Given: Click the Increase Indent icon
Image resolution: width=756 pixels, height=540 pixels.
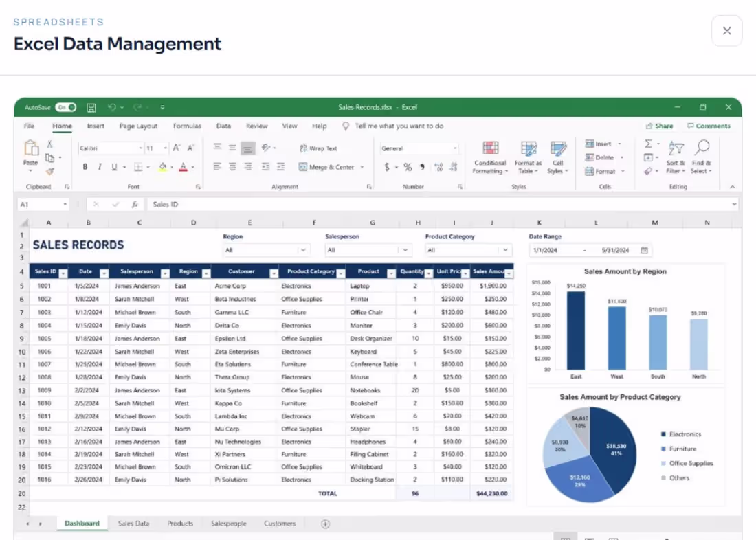Looking at the screenshot, I should (280, 167).
